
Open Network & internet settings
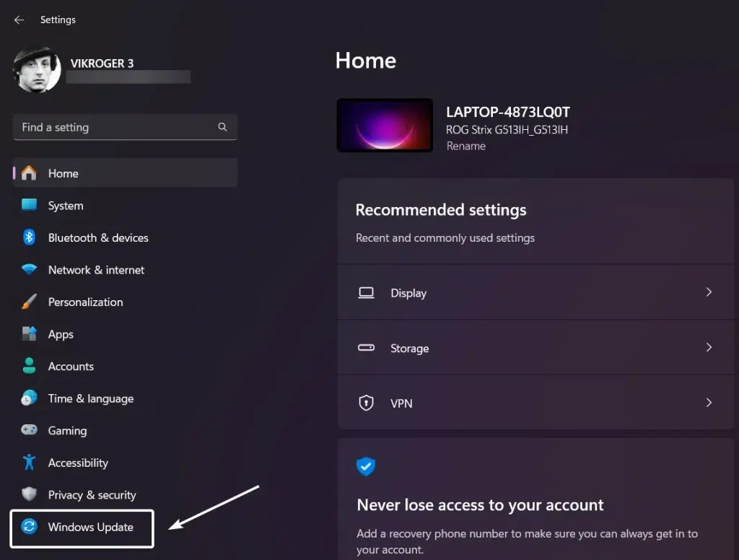(x=96, y=270)
